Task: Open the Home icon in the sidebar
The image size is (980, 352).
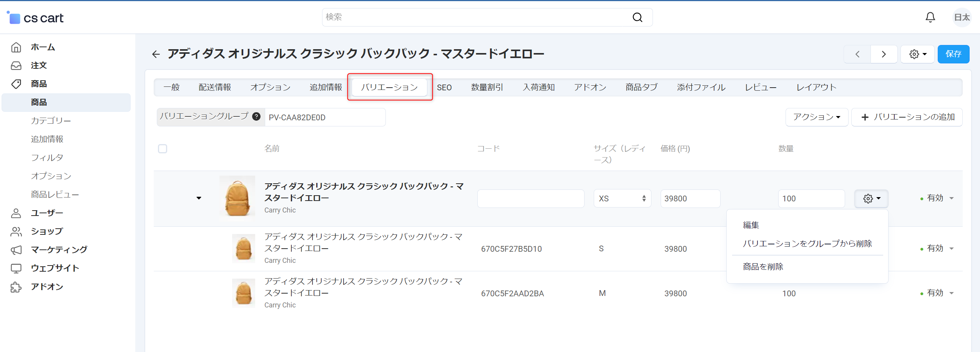Action: click(16, 47)
